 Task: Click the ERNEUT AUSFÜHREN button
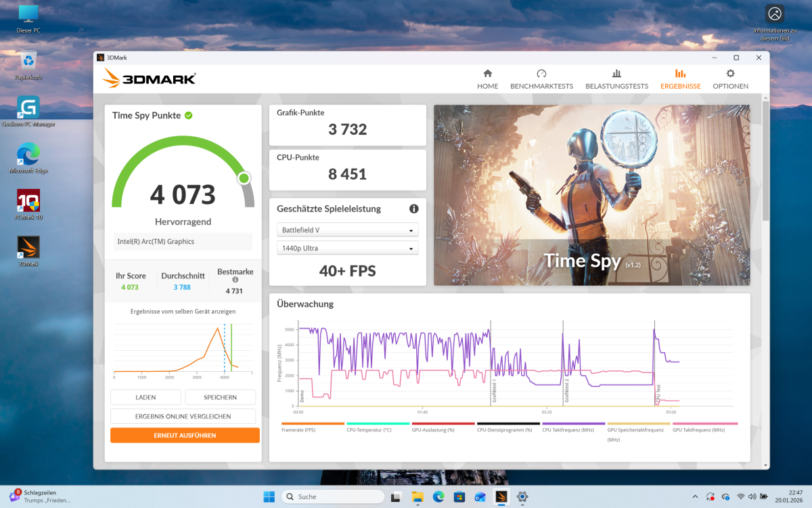click(183, 435)
